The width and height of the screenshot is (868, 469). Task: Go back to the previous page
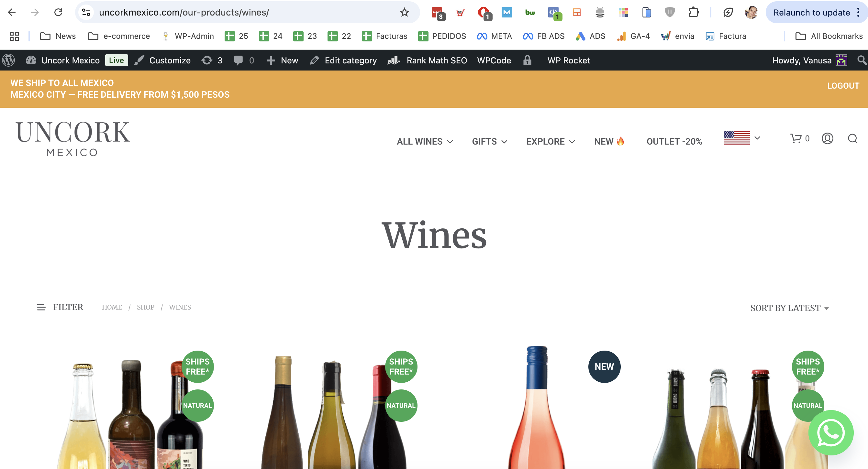[12, 13]
